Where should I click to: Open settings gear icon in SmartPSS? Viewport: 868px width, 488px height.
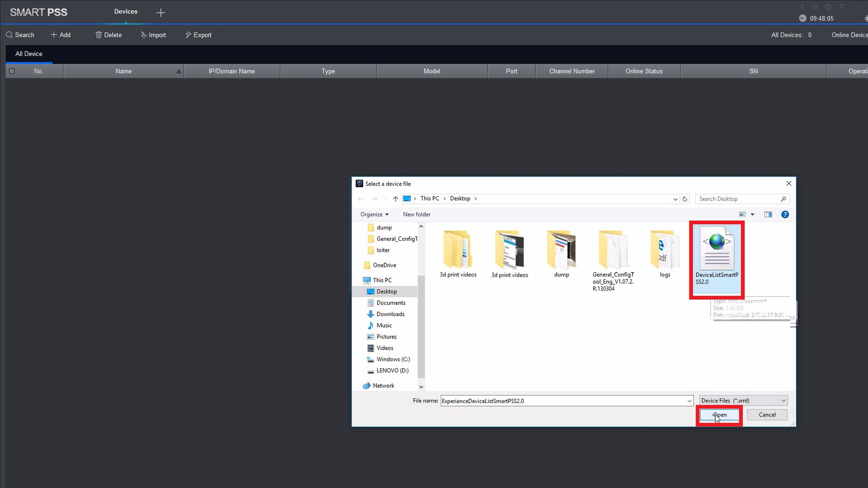[x=828, y=7]
